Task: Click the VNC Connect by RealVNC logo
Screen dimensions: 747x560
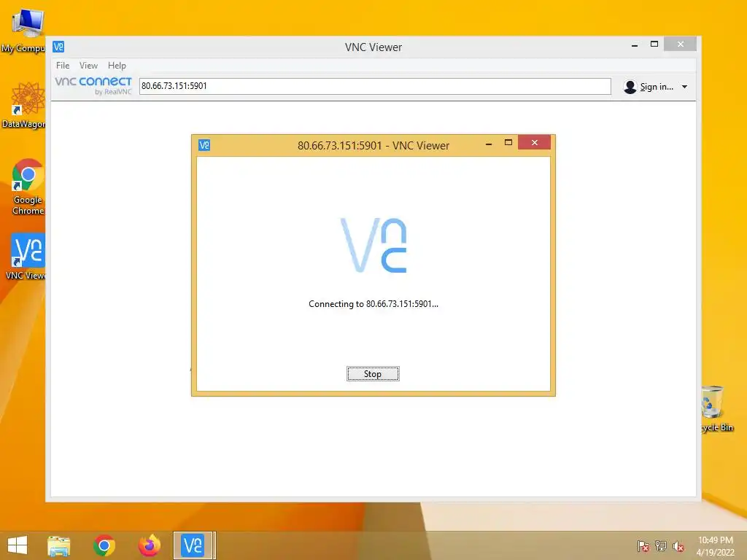Action: (x=93, y=86)
